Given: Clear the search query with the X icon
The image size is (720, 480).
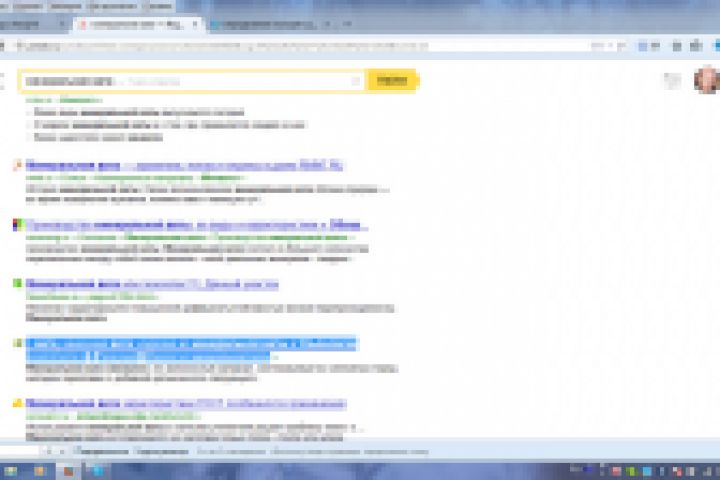Looking at the screenshot, I should [x=355, y=81].
